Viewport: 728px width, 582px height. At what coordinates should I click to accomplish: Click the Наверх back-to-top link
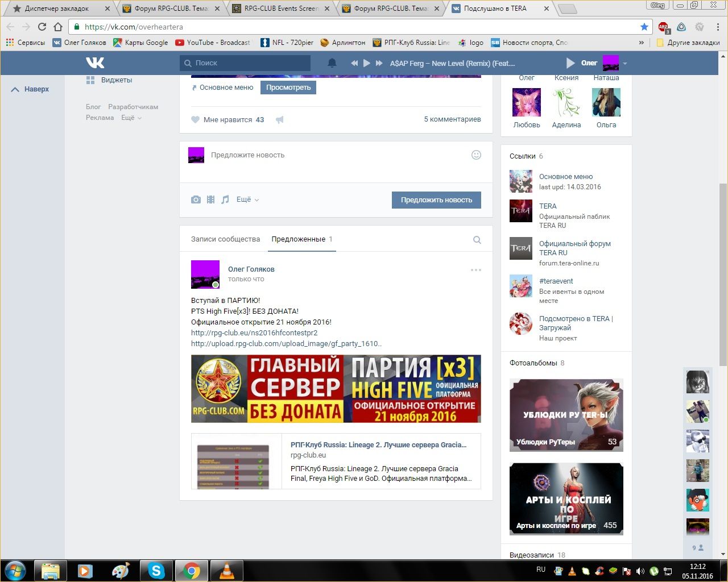click(x=31, y=89)
